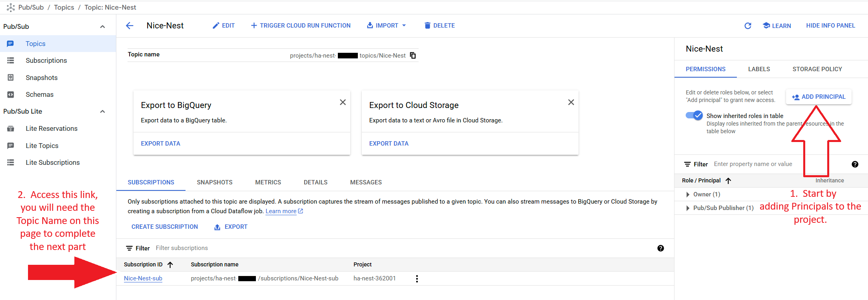Open help icon for permissions filter

[855, 164]
